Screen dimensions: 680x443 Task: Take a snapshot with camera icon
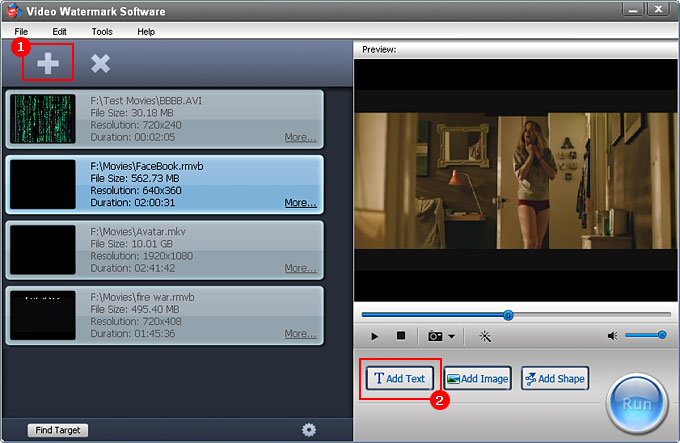[x=435, y=336]
